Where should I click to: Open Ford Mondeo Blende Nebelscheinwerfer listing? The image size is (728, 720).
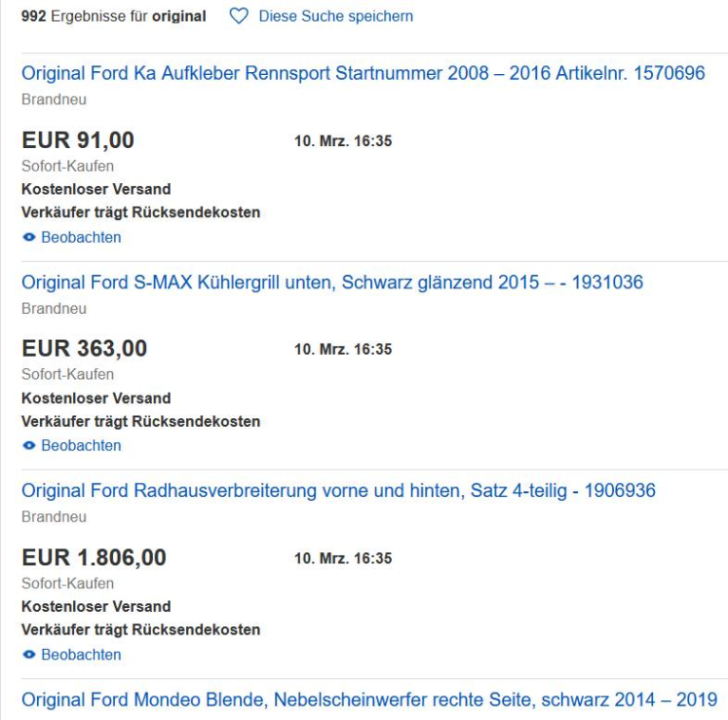tap(369, 700)
